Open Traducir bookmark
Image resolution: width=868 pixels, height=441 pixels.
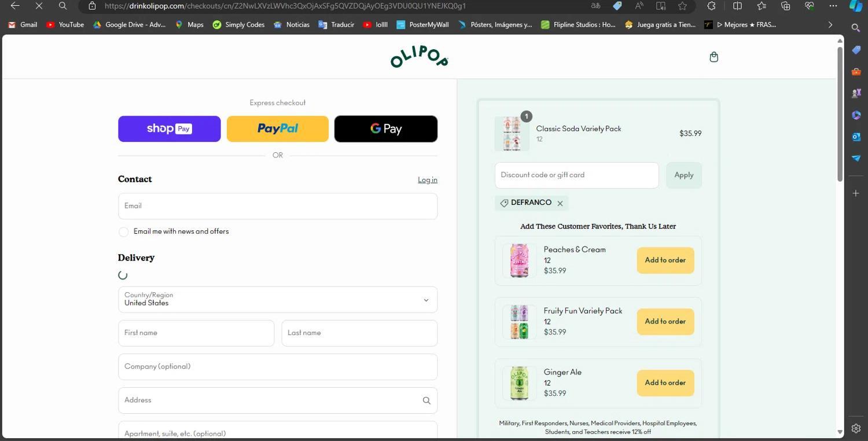(x=336, y=25)
